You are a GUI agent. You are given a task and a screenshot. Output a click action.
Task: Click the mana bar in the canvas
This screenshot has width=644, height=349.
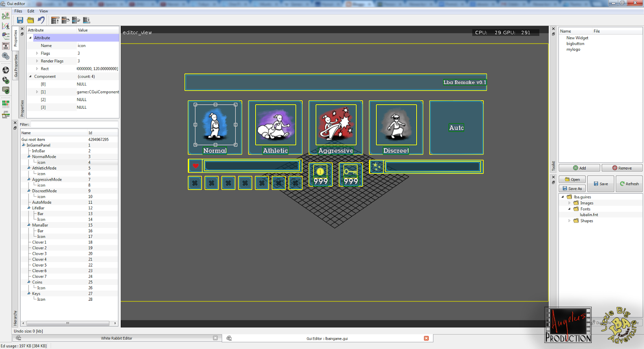click(433, 167)
